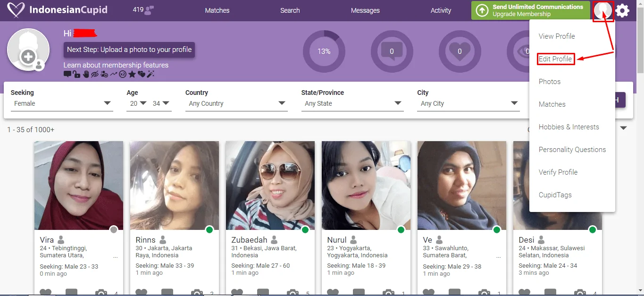Open Zubaedah's sunglasses profile photo
This screenshot has width=644, height=296.
pyautogui.click(x=270, y=186)
